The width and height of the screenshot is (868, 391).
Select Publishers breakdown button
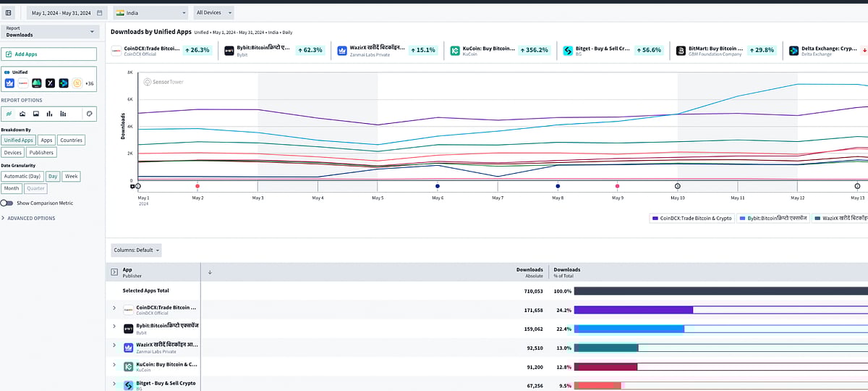pos(41,153)
